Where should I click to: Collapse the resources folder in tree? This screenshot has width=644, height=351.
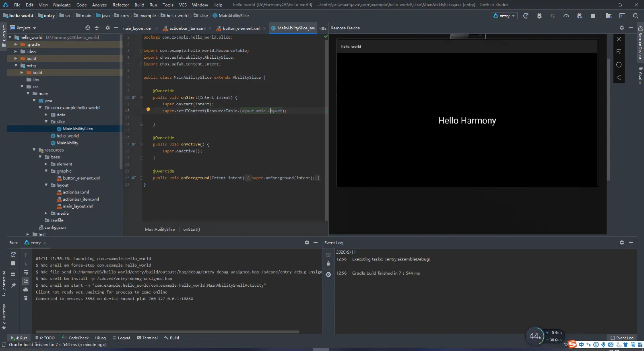(x=34, y=150)
